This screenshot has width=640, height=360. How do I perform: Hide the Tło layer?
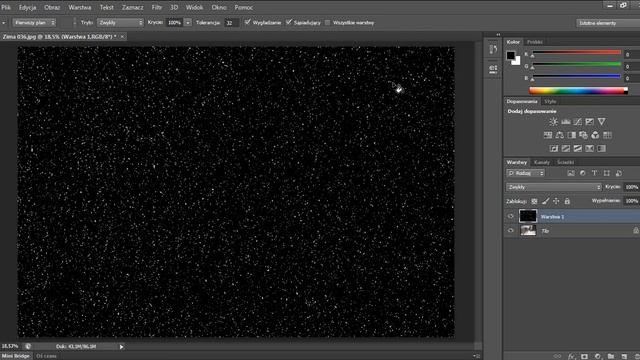pyautogui.click(x=510, y=231)
